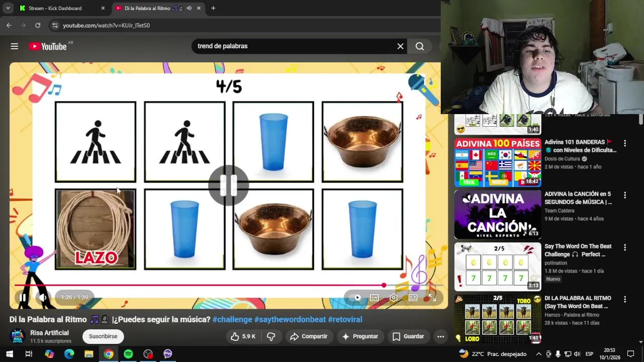Viewport: 644px width, 362px height.
Task: Click the large pause overlay in video
Action: point(229,186)
